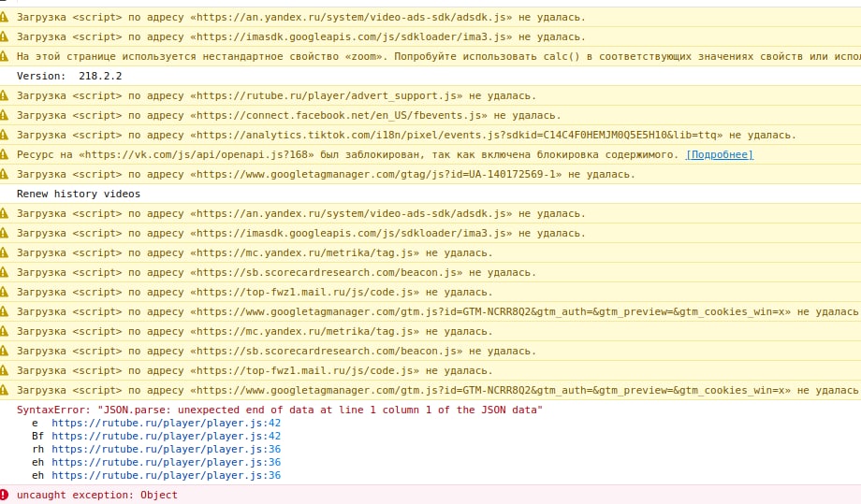Click the nonstandard «zoom» property warning text
861x504 pixels.
[x=439, y=56]
